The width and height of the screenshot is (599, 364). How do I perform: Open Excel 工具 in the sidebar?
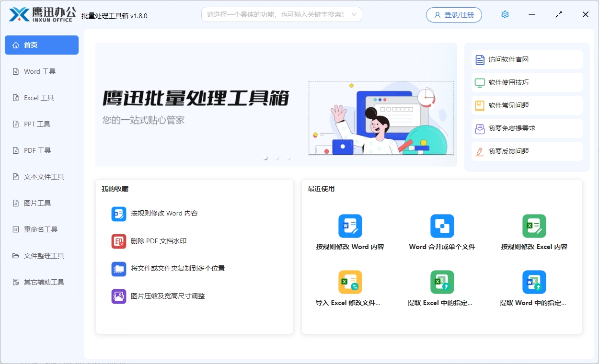pyautogui.click(x=42, y=98)
